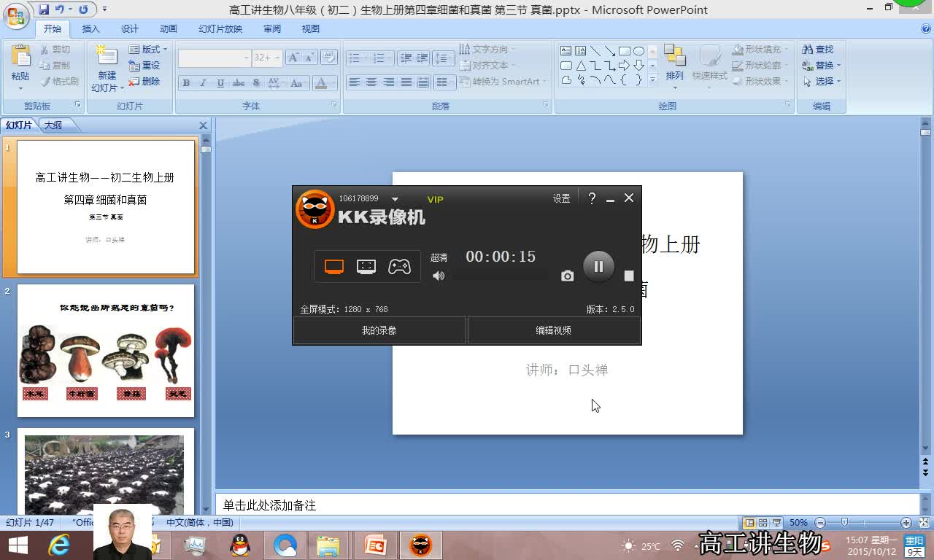934x560 pixels.
Task: Open the 设置 link in recorder
Action: [561, 198]
